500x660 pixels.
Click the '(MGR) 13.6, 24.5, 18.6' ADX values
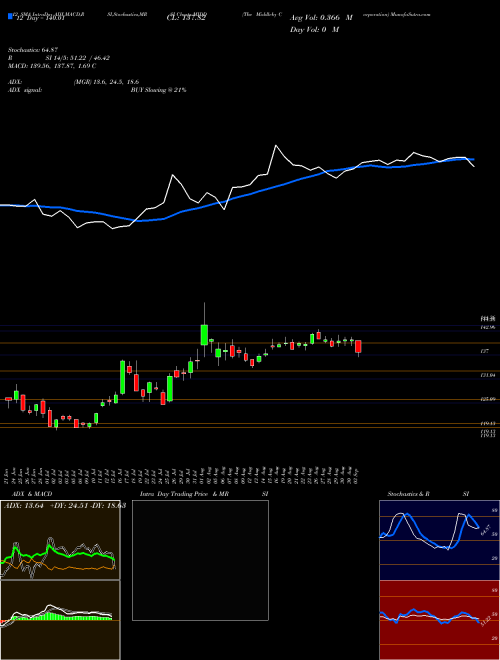(106, 82)
